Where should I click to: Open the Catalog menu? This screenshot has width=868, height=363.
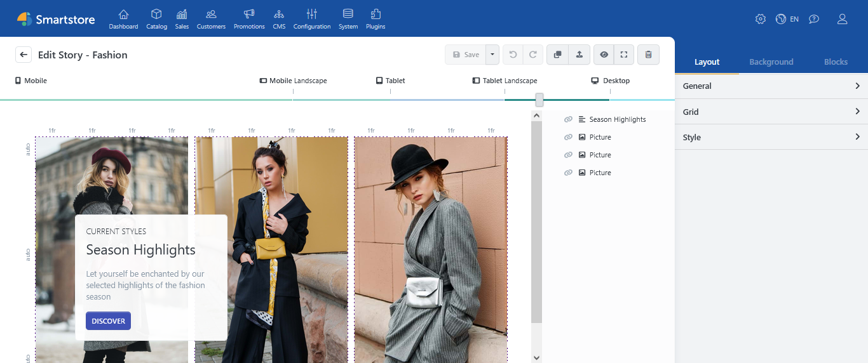[x=156, y=19]
